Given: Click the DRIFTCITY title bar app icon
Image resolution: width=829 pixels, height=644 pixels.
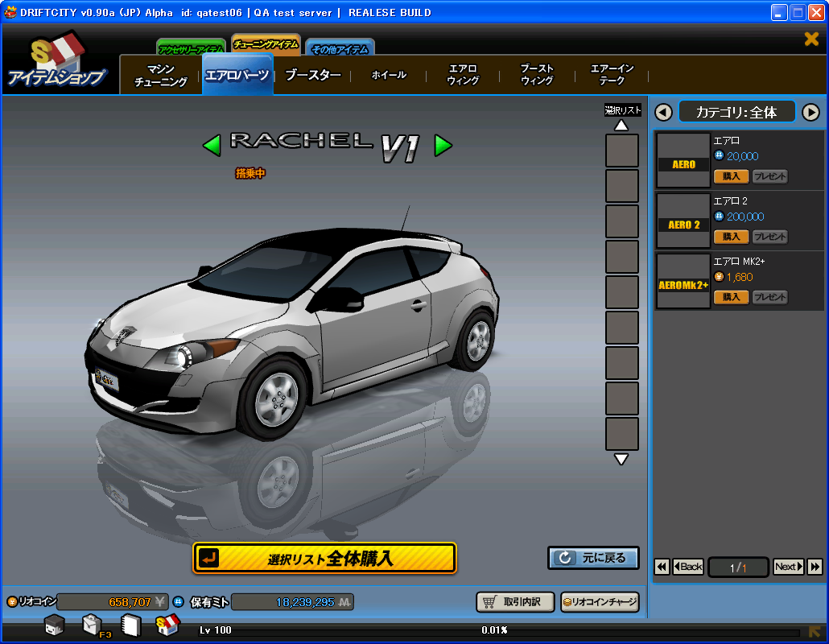Looking at the screenshot, I should click(x=10, y=11).
